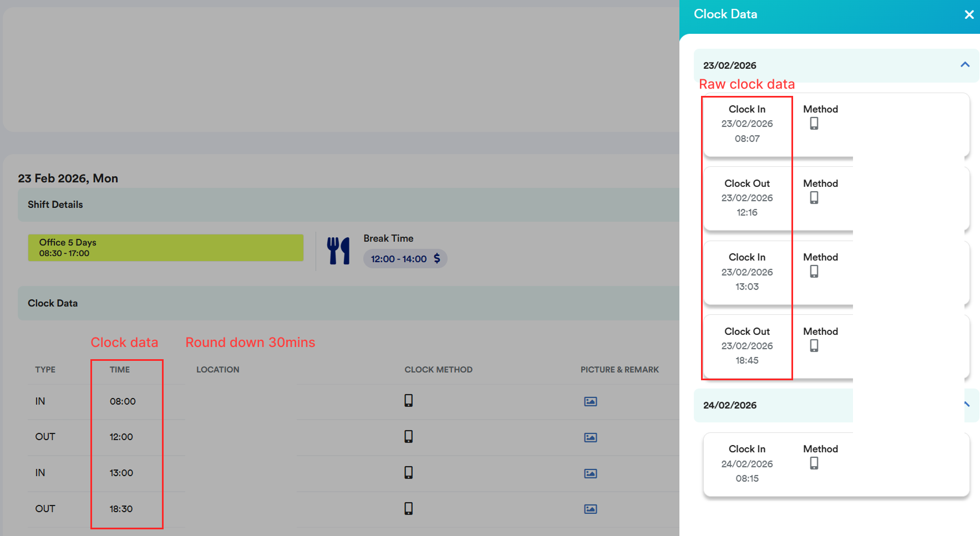Click clock method phone icon in 12:00 row

coord(409,437)
